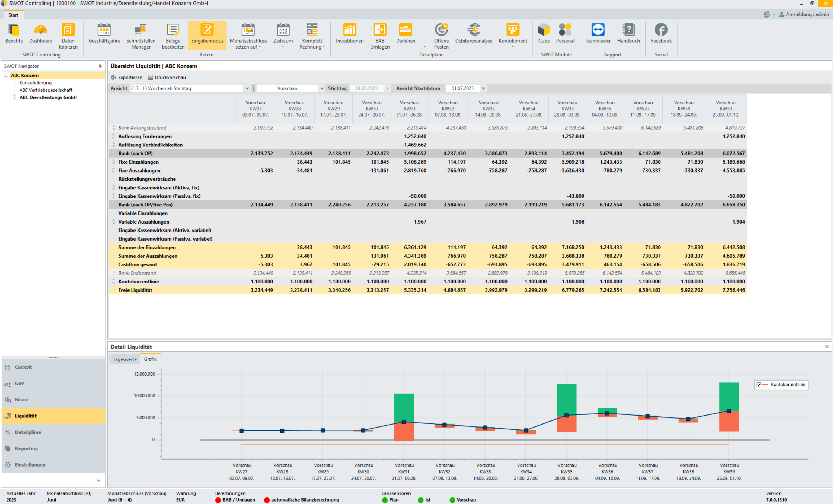Click the Exportieren button
The image size is (833, 504).
[x=127, y=77]
